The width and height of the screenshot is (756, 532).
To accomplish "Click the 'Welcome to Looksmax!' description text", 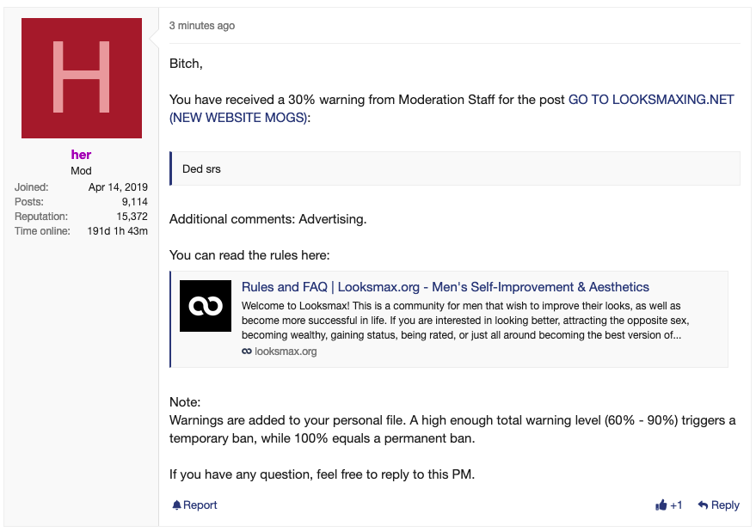I will click(465, 321).
